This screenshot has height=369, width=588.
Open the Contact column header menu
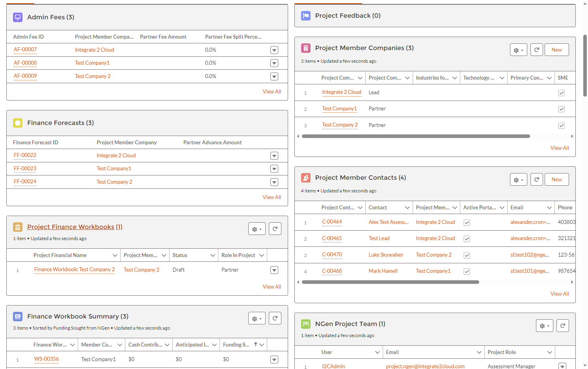[408, 208]
